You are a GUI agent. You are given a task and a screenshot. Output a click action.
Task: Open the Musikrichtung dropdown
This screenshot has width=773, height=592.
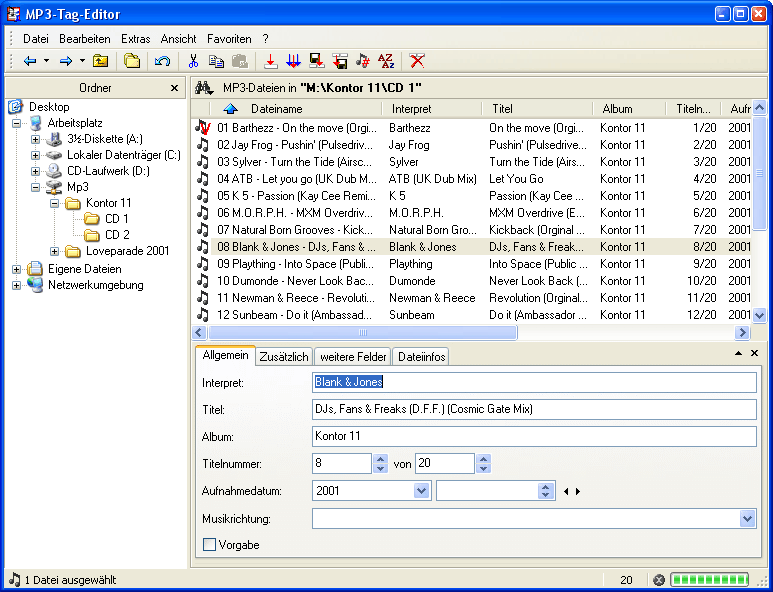point(747,518)
